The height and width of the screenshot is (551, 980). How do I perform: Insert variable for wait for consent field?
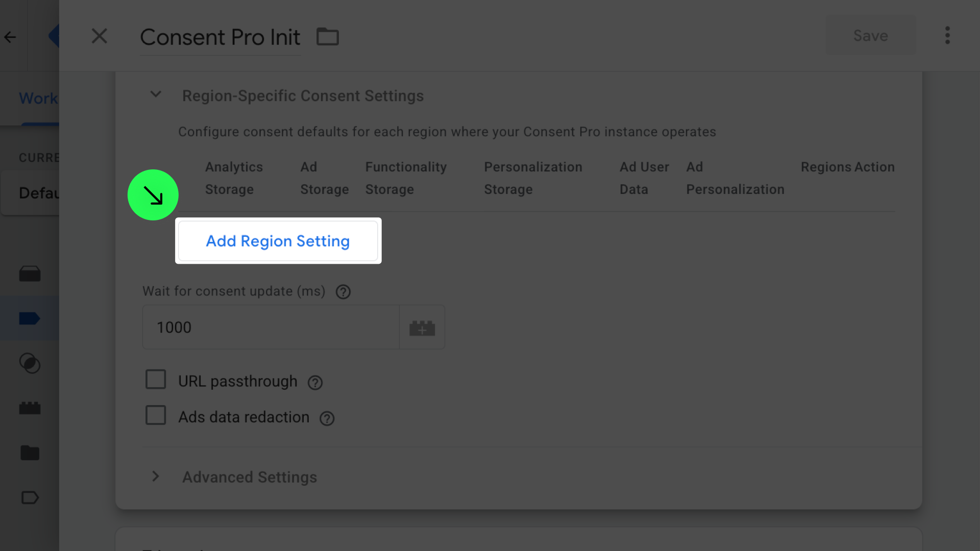(x=422, y=328)
